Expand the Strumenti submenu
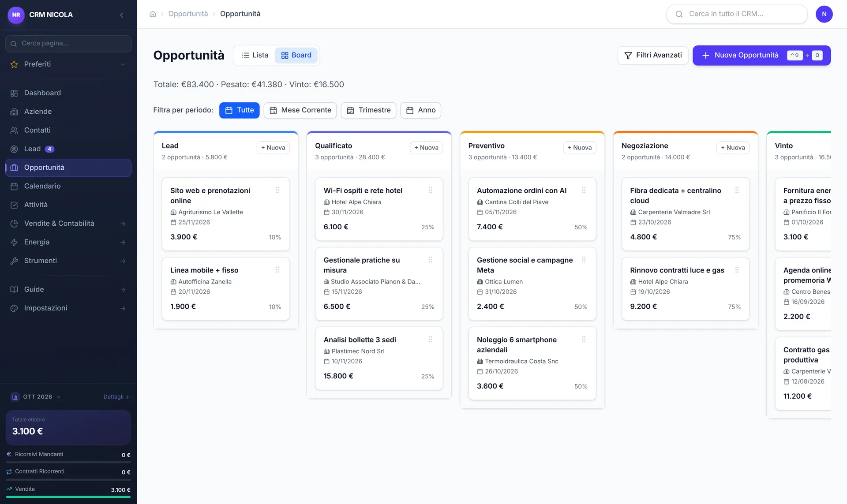This screenshot has height=504, width=847. point(68,261)
